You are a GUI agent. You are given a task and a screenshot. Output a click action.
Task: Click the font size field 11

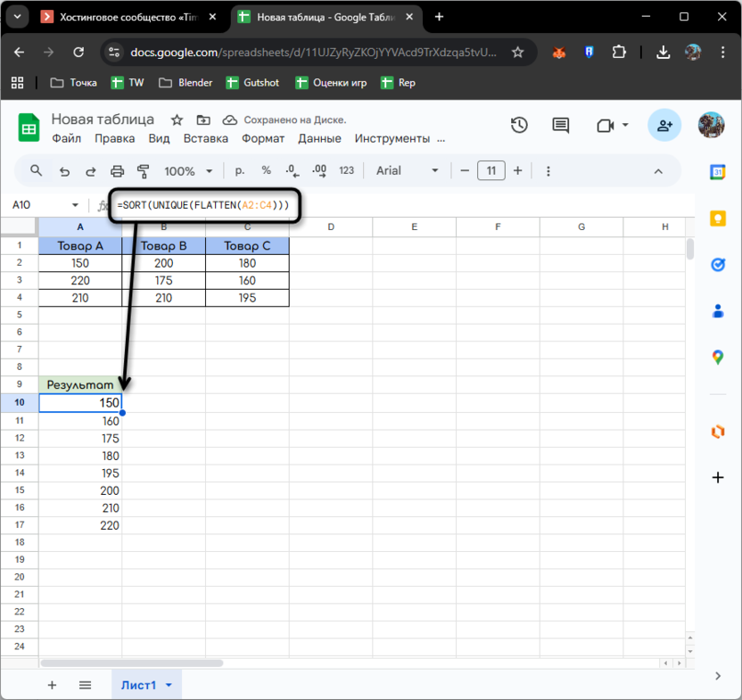coord(491,171)
